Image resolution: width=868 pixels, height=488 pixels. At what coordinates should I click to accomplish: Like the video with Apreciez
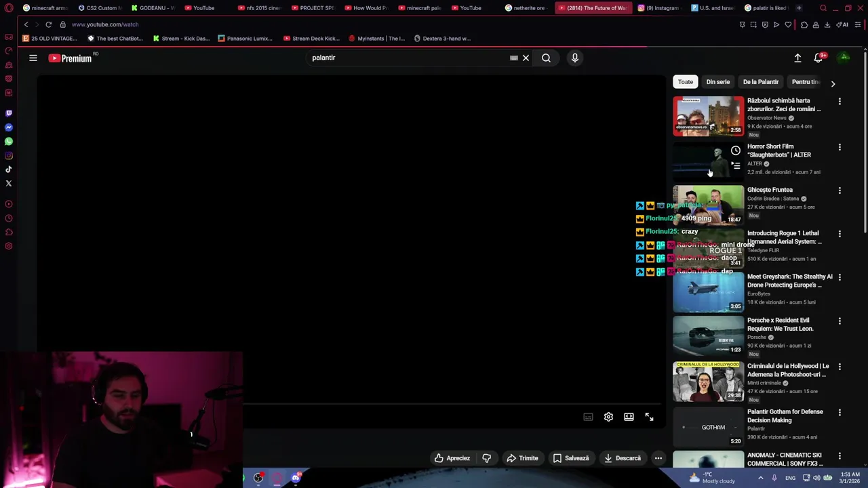pos(452,458)
